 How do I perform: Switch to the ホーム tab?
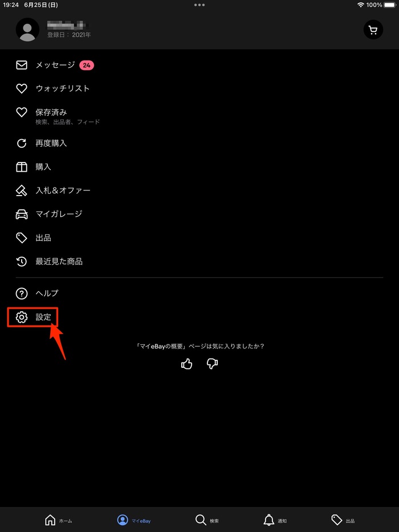(x=58, y=520)
